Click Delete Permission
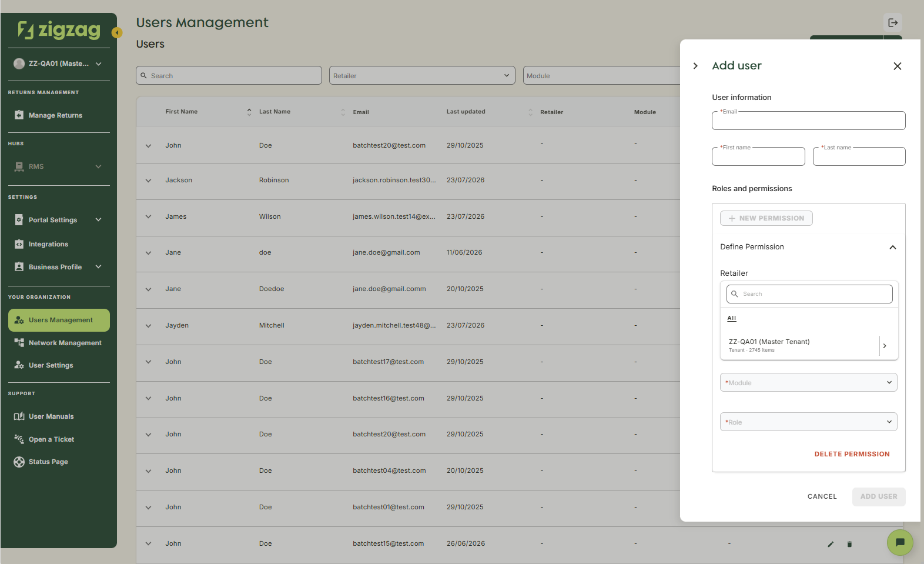 (x=852, y=454)
